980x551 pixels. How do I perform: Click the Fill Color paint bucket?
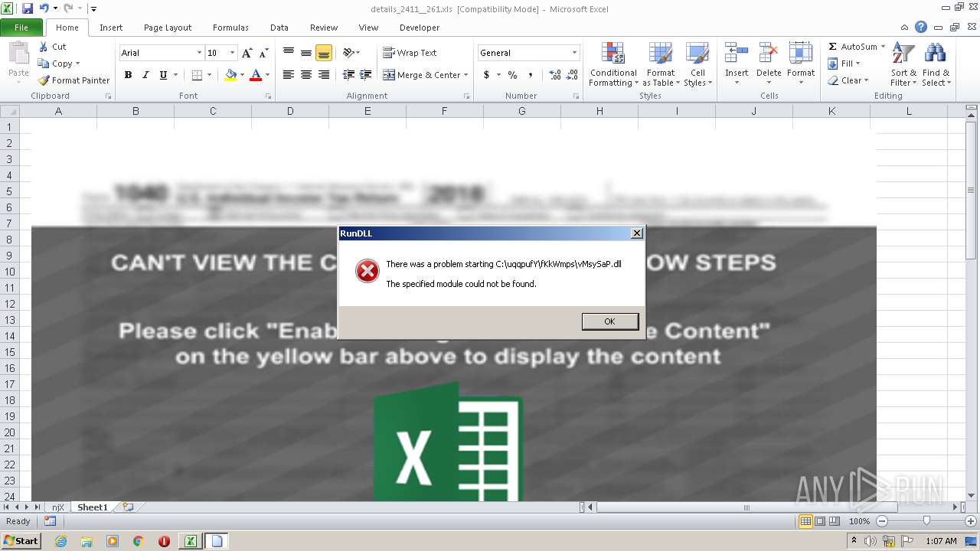[230, 75]
